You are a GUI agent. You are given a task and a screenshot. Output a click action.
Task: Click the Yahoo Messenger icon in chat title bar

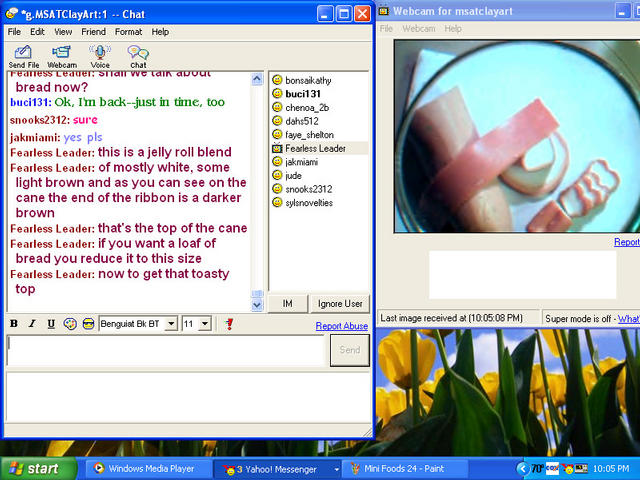[12, 13]
